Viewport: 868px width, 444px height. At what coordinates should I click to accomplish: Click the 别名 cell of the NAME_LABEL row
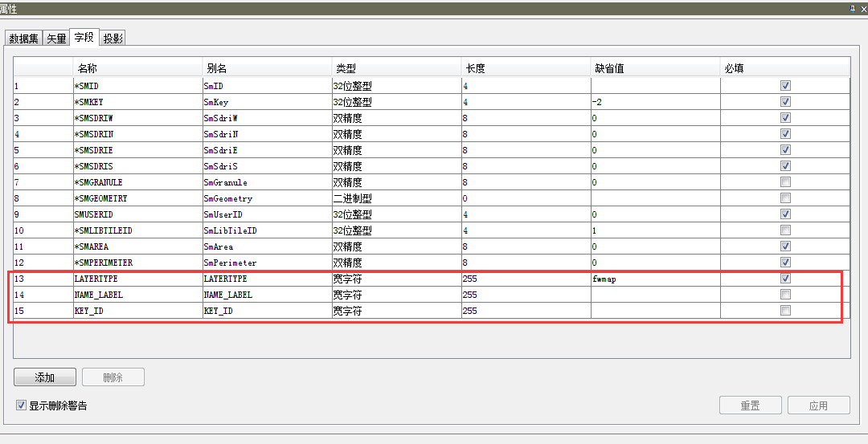267,295
